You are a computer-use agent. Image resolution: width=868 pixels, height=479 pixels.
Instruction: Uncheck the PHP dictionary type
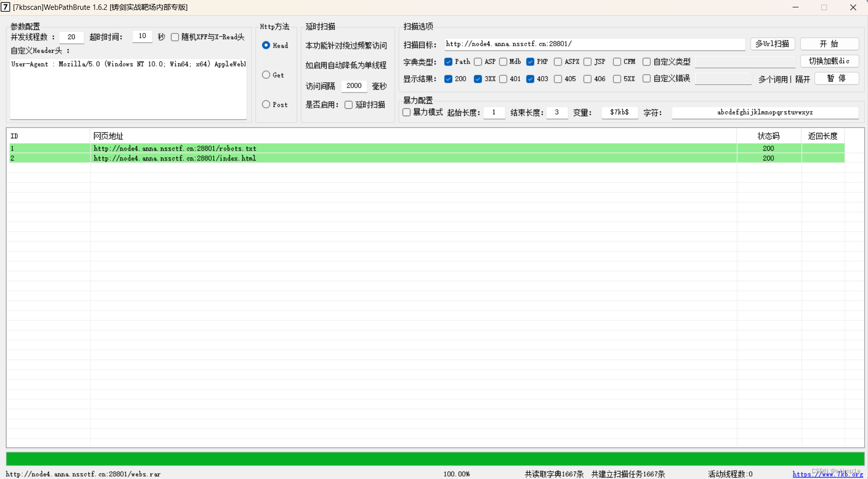coord(530,62)
